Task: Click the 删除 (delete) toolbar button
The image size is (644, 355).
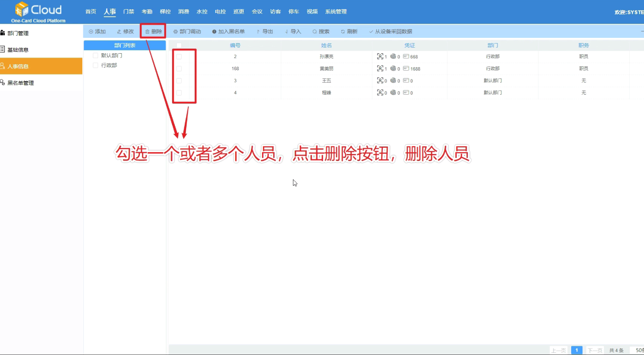Action: [153, 31]
